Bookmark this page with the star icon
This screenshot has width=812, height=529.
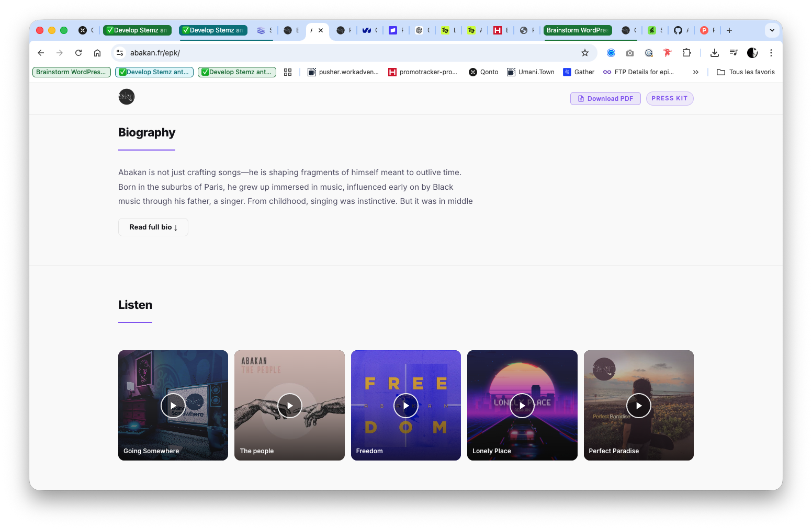tap(585, 53)
